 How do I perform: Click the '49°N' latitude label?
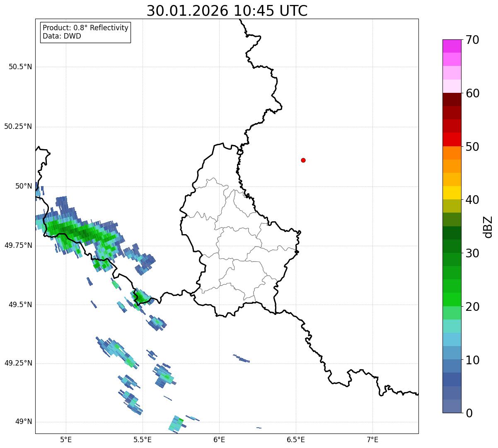pos(24,422)
